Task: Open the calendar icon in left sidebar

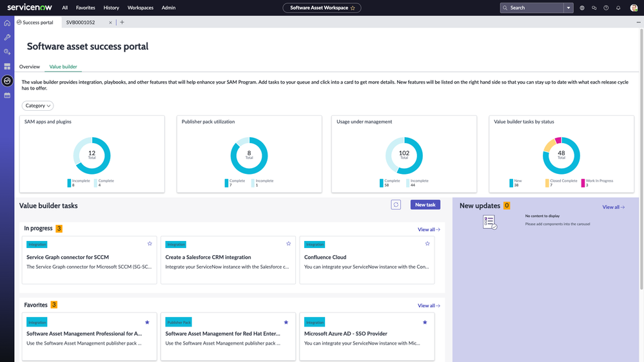Action: 7,95
